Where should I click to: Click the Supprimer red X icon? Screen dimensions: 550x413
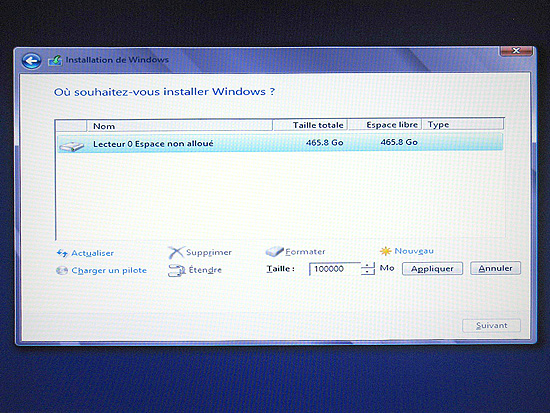[x=175, y=252]
